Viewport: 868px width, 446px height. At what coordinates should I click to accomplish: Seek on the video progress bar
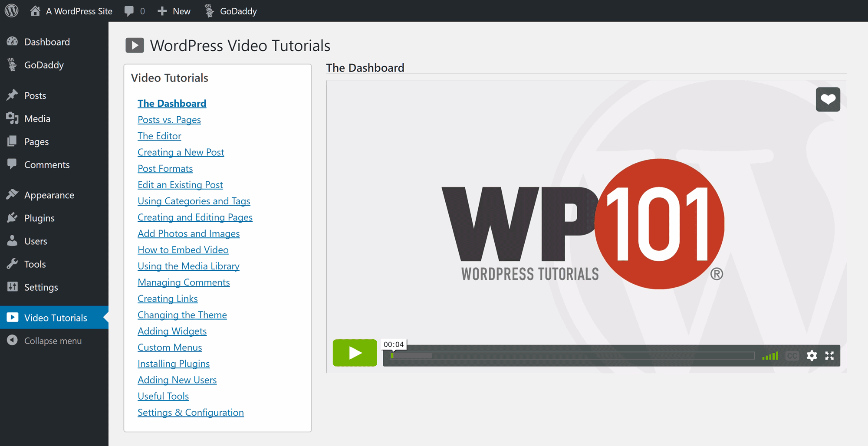(572, 356)
